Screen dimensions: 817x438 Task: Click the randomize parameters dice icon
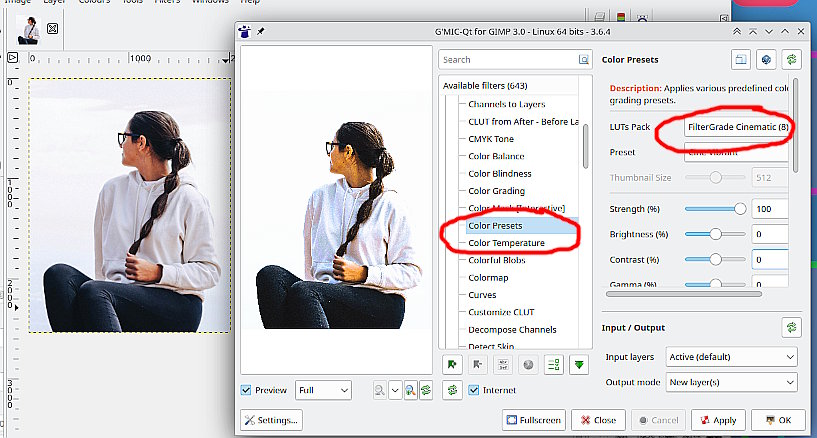point(766,59)
